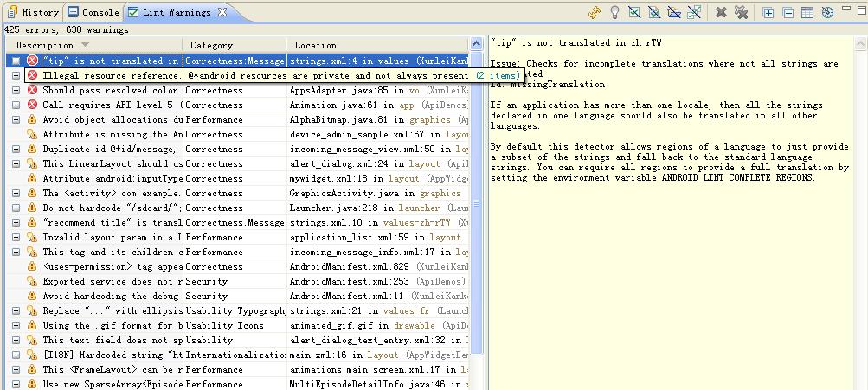
Task: Click the first suppress-issue checkmark toolbar icon
Action: click(634, 12)
